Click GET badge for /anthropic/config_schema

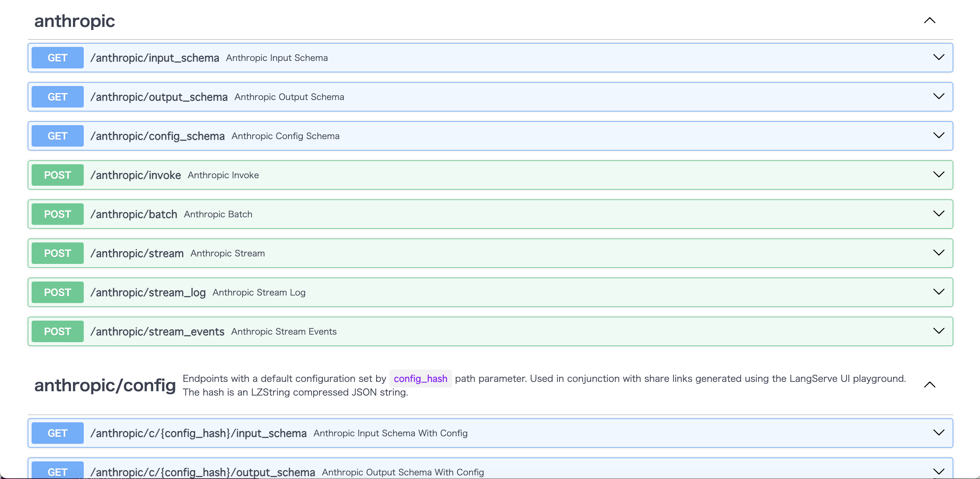tap(57, 136)
